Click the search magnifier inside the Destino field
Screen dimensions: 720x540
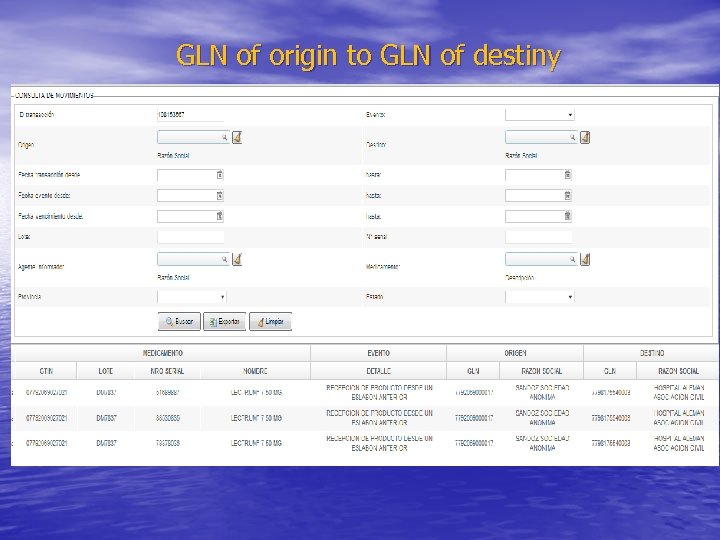[573, 137]
